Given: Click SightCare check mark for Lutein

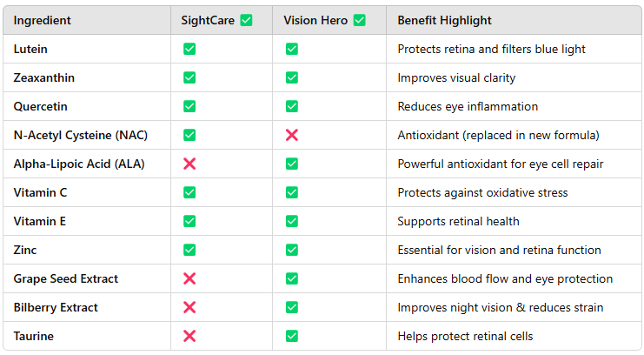Looking at the screenshot, I should [x=189, y=49].
